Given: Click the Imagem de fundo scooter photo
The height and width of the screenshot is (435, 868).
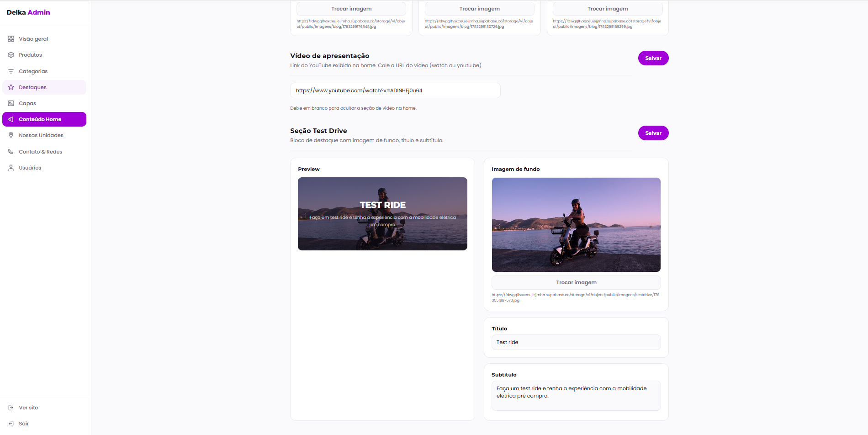Looking at the screenshot, I should tap(576, 225).
